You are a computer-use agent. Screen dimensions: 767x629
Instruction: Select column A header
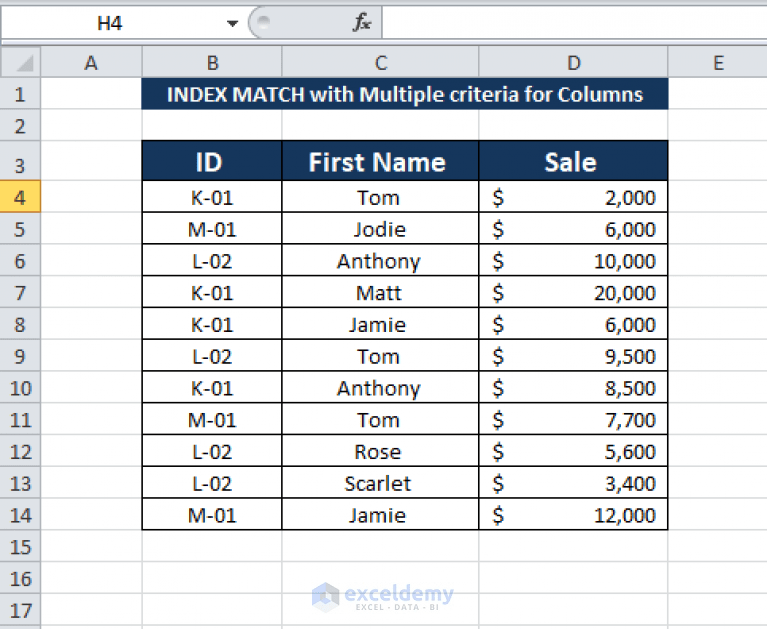(x=91, y=62)
